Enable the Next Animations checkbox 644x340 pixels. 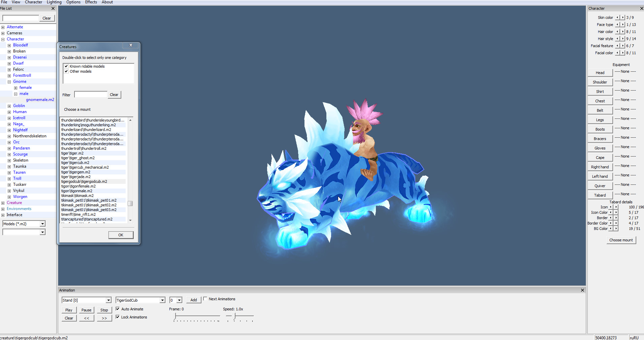click(x=205, y=299)
